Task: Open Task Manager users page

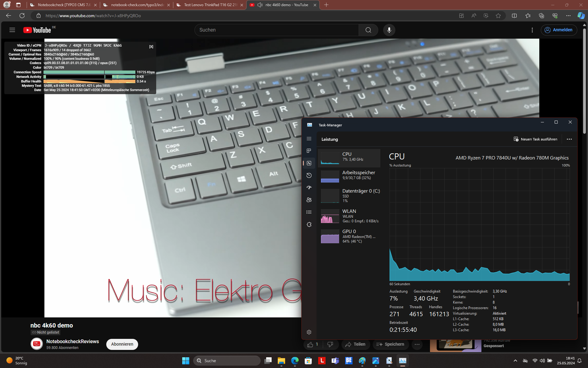Action: 309,200
